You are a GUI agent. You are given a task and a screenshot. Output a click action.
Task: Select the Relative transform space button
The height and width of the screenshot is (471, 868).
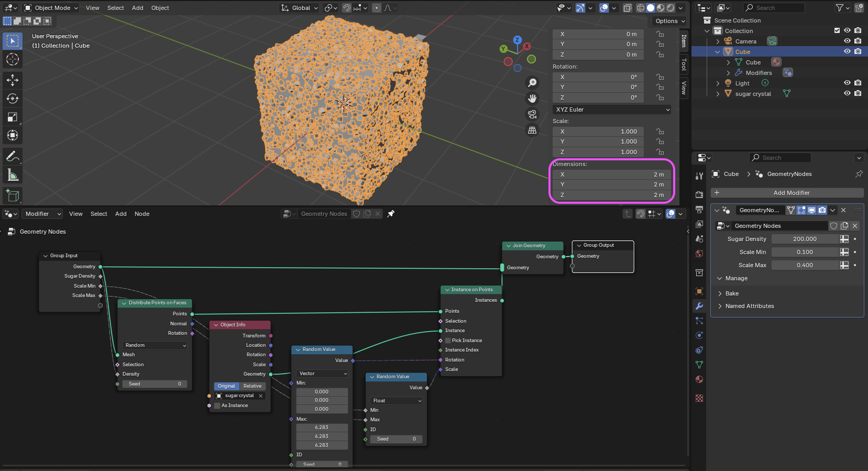[x=252, y=386]
